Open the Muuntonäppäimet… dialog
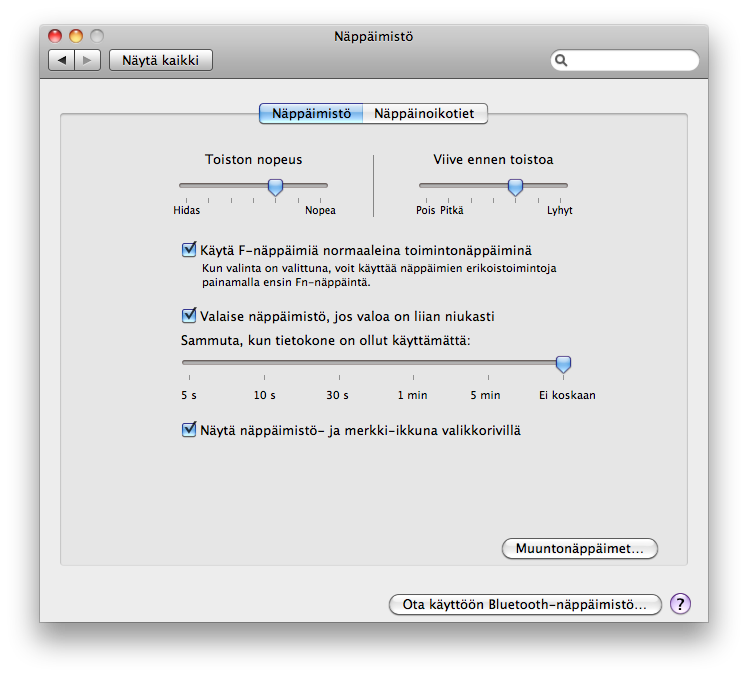The image size is (748, 677). pos(580,549)
